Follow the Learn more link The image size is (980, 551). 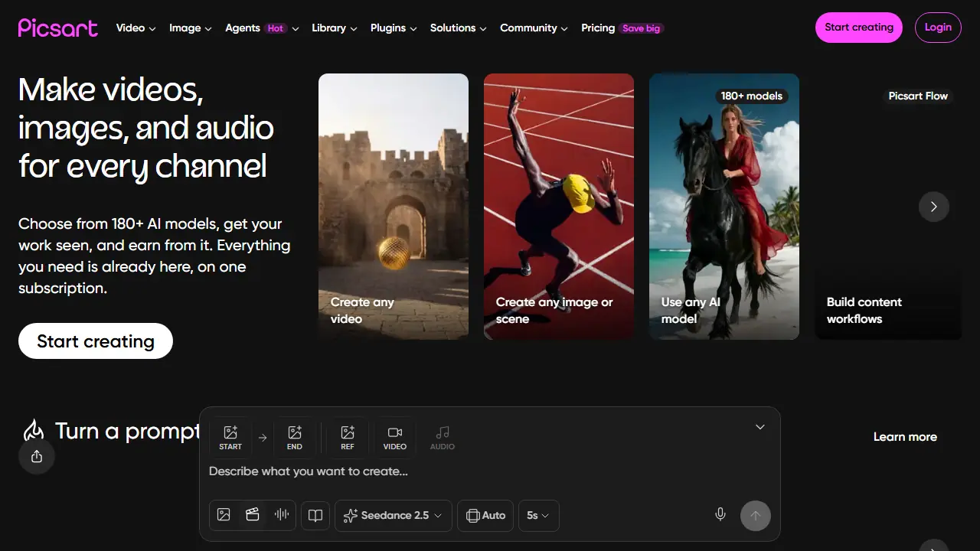905,437
